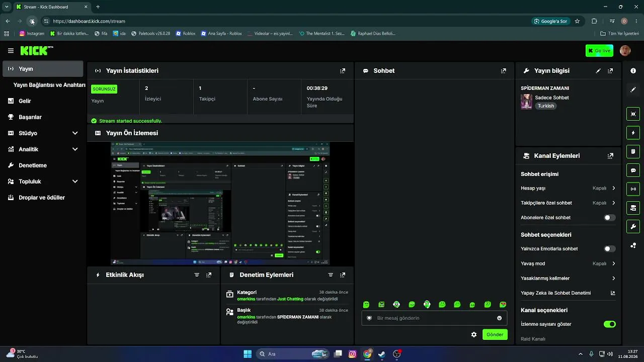Open external link for Yapay Zeka ile Sohbet Denetimi
Viewport: 644px width, 362px height.
[x=613, y=293]
